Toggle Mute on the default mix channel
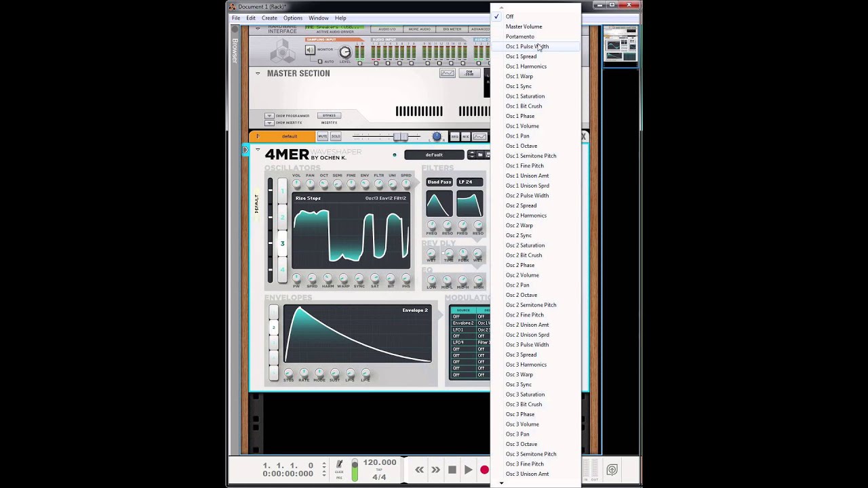The width and height of the screenshot is (868, 488). 323,136
